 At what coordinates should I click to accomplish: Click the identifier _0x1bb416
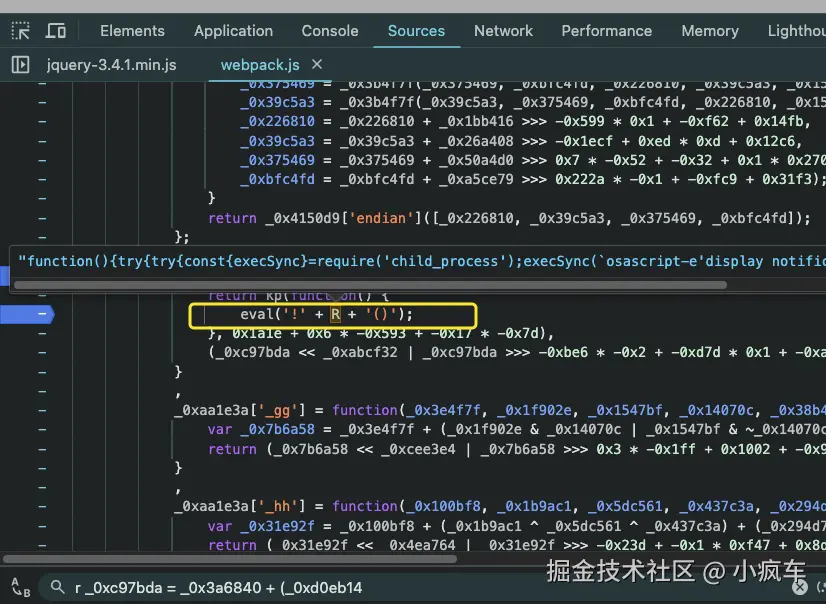pyautogui.click(x=476, y=121)
